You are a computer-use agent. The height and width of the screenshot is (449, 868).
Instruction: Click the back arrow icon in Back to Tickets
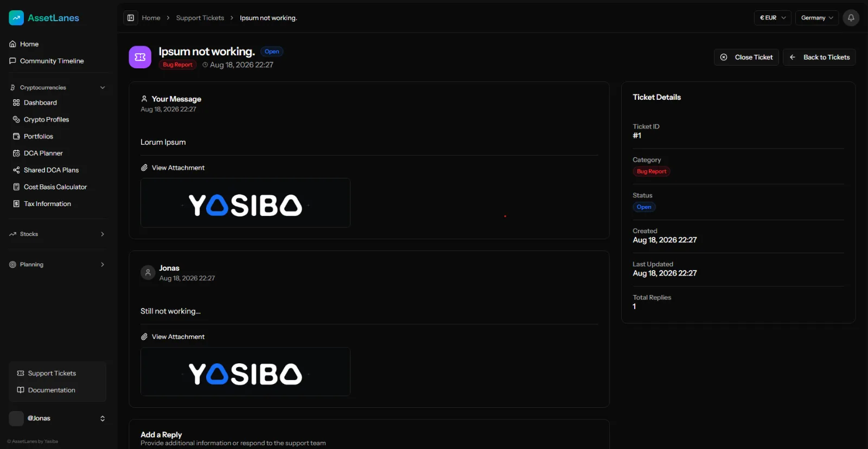point(793,57)
